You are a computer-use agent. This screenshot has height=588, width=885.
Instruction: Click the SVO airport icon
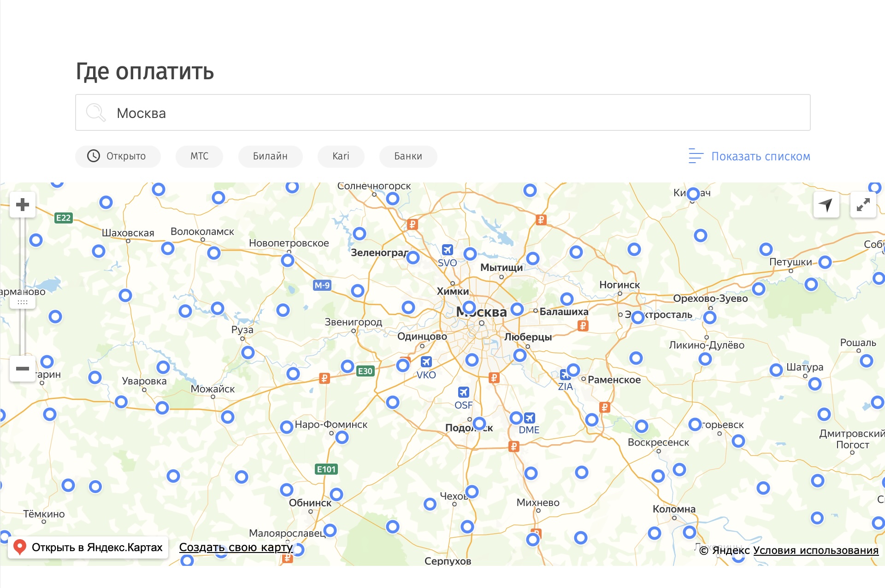pos(447,250)
